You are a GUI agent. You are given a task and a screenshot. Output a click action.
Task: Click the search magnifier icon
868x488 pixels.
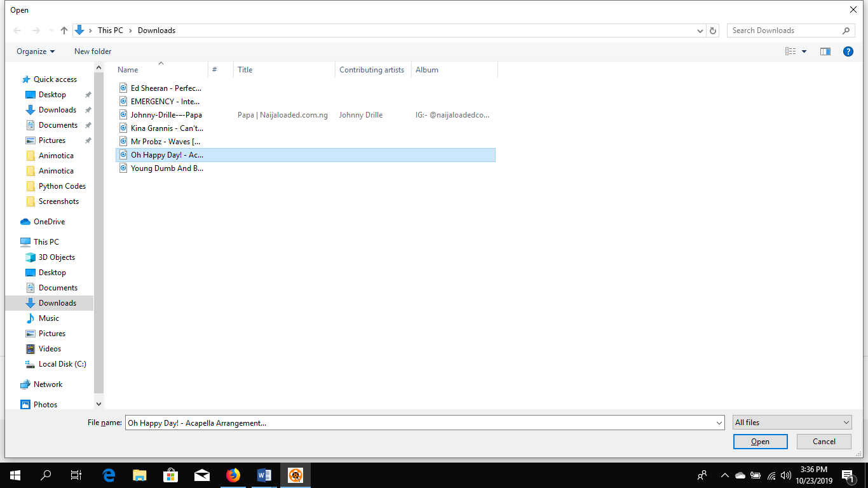[846, 30]
